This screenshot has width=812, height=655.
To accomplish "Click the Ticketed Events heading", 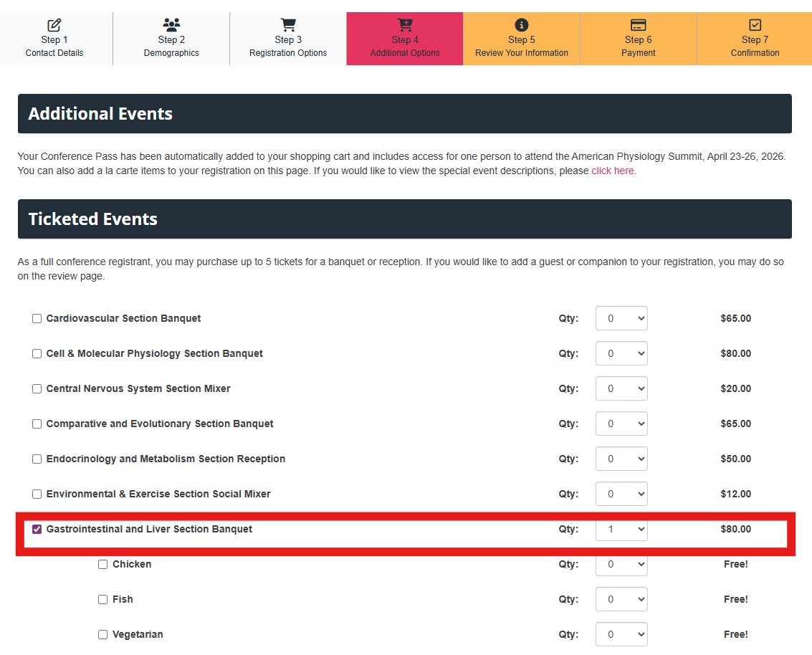I will coord(92,219).
